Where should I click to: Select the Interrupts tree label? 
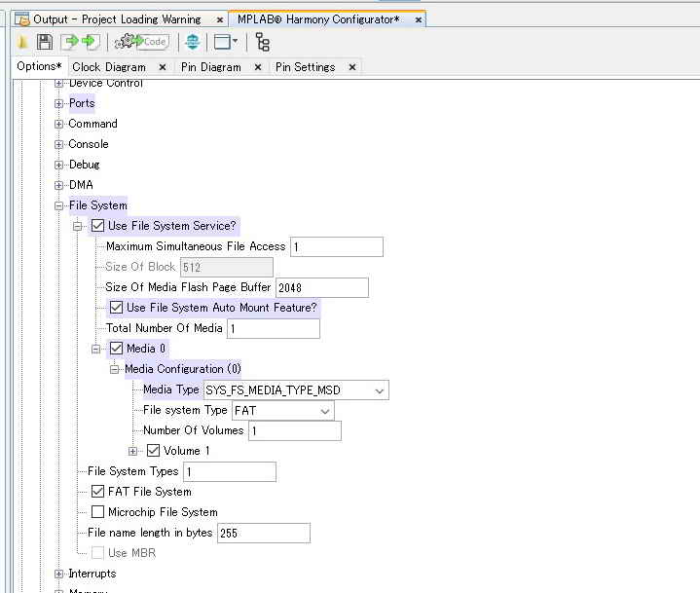92,574
